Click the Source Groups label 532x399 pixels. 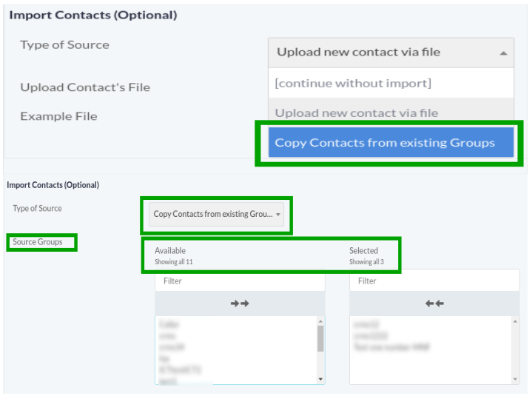38,242
